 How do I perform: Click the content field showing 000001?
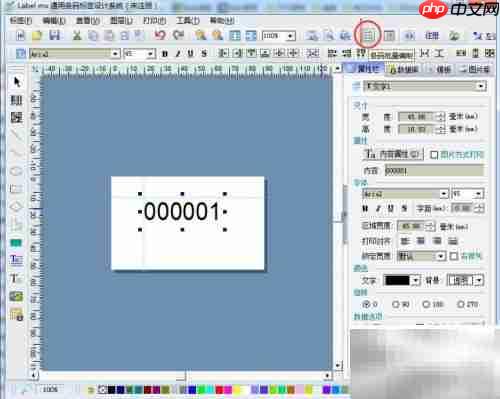(434, 171)
